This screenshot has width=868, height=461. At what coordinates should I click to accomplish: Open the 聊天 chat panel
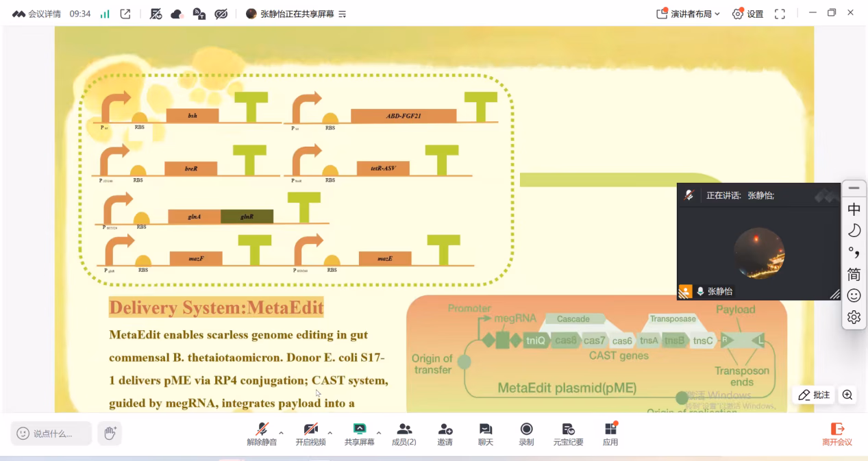486,434
